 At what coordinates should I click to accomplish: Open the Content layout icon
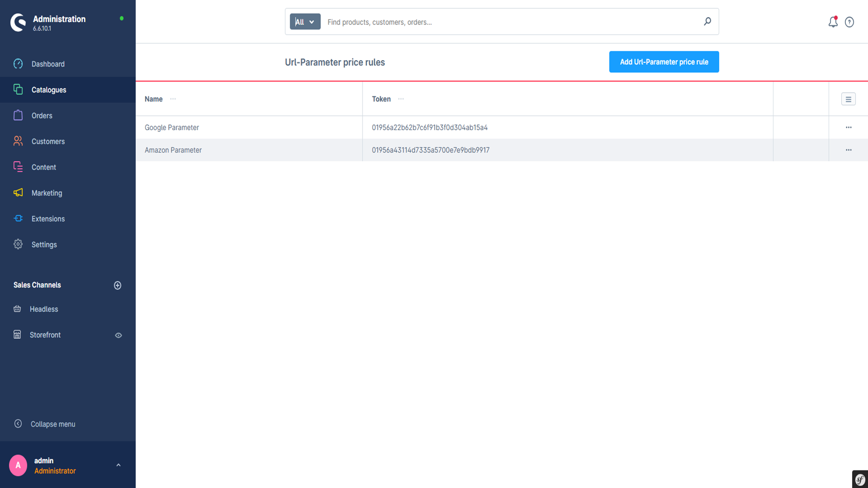point(18,167)
